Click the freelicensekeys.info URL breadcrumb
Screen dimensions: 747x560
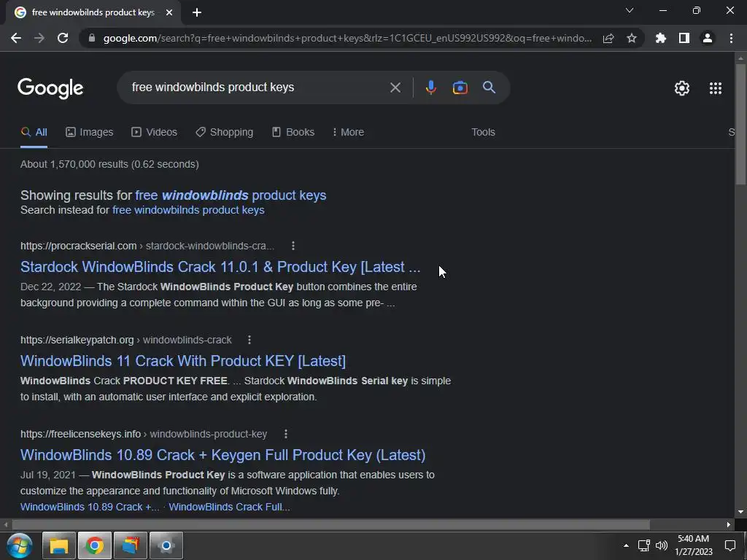coord(144,434)
